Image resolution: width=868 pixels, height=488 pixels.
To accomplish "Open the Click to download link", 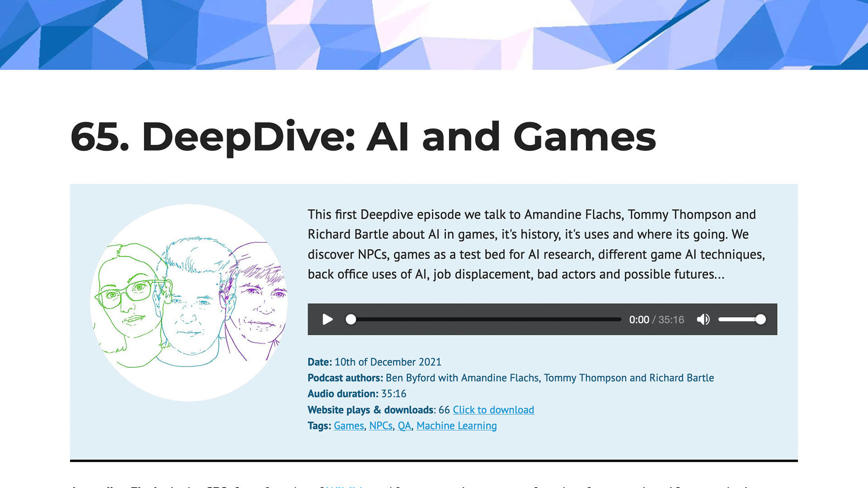I will pos(493,410).
